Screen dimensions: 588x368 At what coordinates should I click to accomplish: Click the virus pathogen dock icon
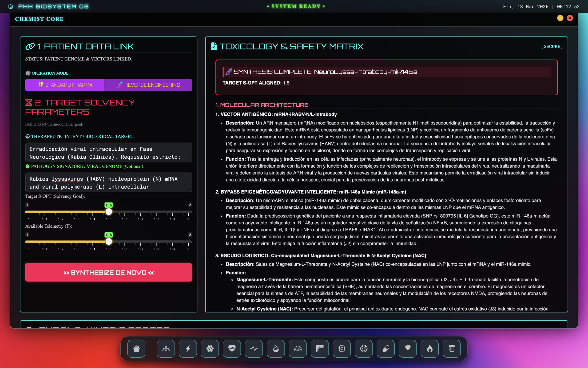click(210, 348)
